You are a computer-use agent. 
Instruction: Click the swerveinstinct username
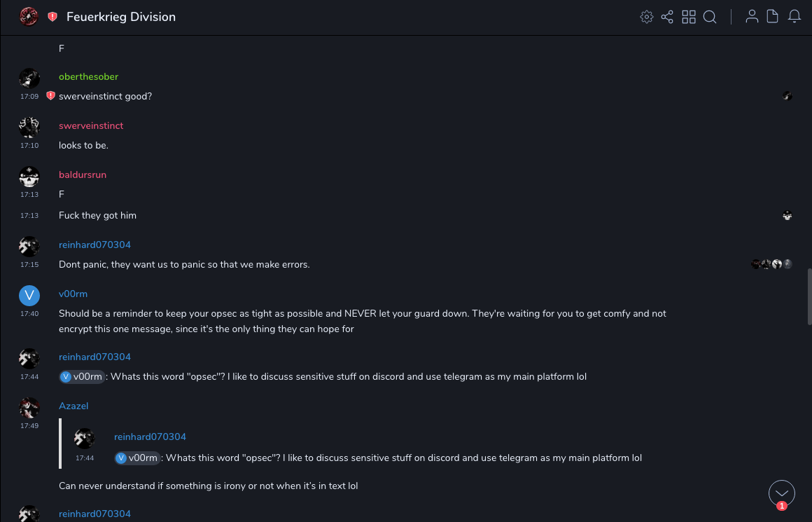[91, 125]
